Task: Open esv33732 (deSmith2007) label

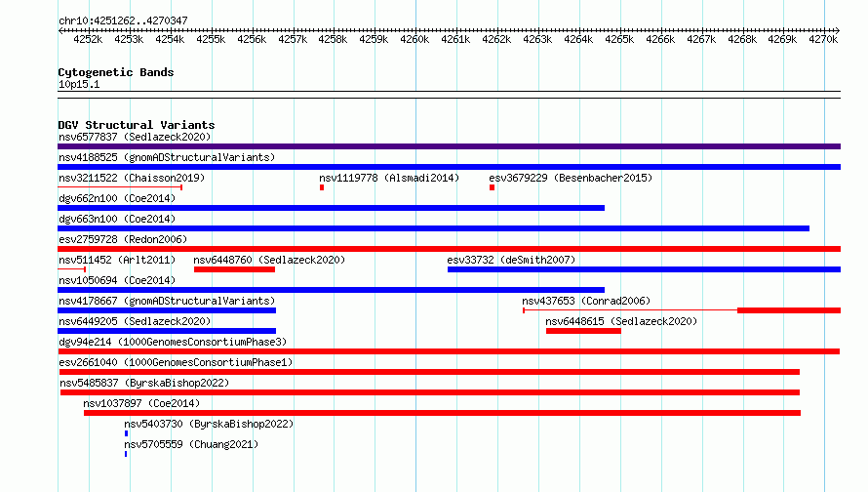Action: (x=511, y=260)
